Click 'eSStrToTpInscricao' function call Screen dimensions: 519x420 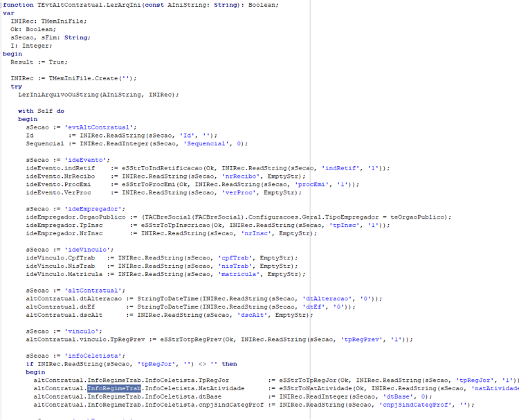point(176,226)
